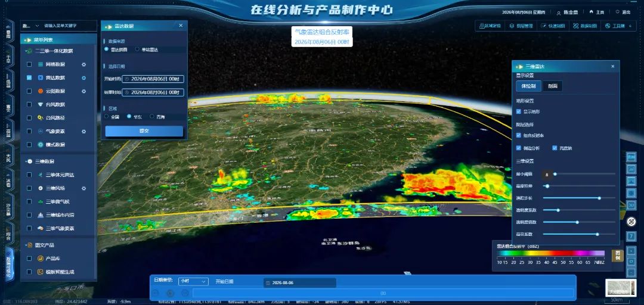The image size is (644, 305).
Task: Click the 高亮系数 slider handle
Action: pos(597,234)
